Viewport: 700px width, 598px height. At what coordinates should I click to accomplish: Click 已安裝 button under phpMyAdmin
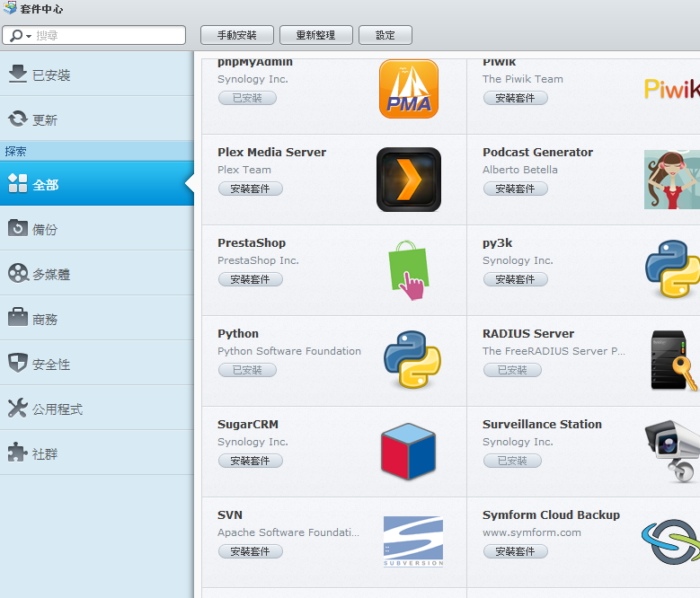point(247,98)
